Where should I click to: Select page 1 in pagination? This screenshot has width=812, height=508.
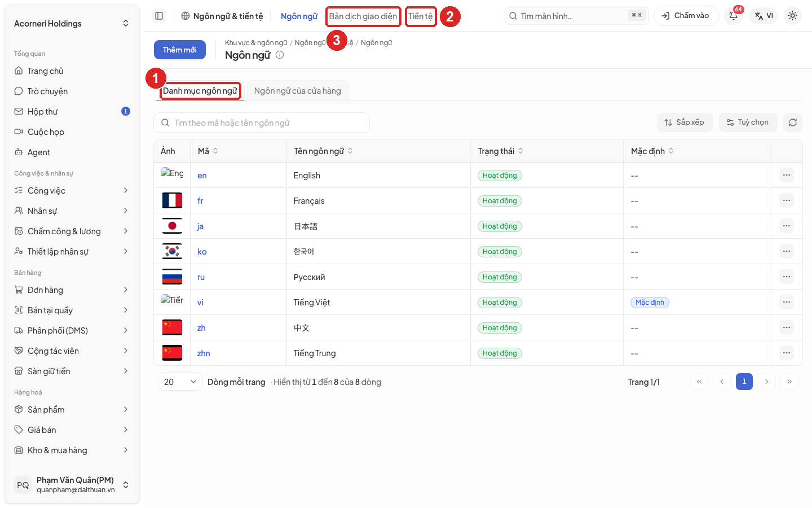744,382
